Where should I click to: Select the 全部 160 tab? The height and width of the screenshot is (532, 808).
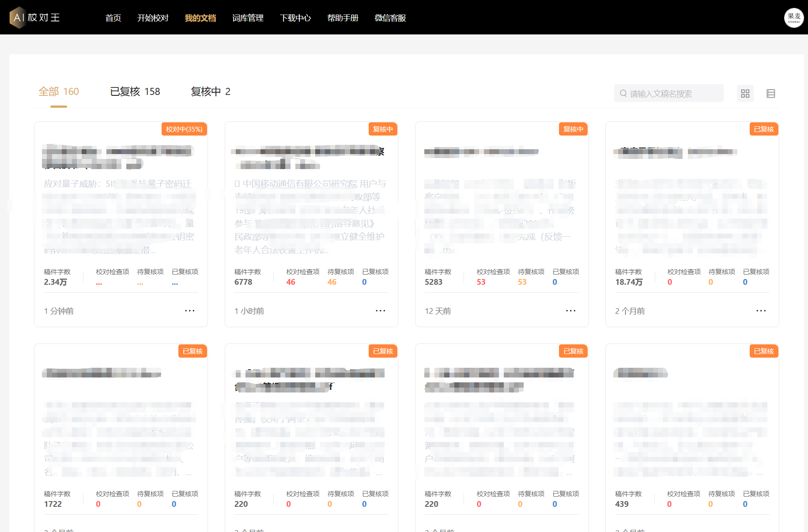pos(59,92)
